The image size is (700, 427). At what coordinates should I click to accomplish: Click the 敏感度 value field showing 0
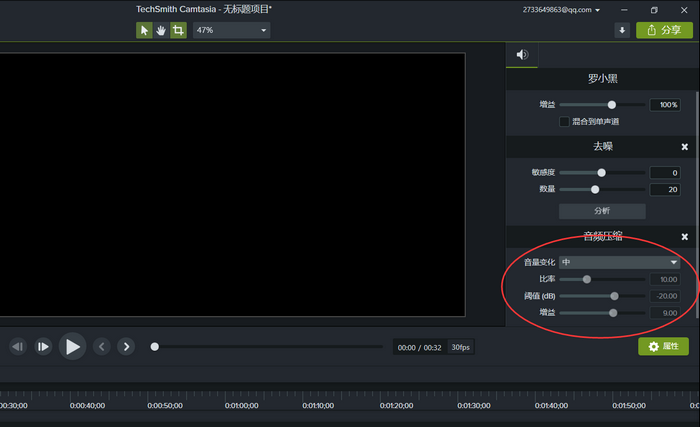coord(665,173)
